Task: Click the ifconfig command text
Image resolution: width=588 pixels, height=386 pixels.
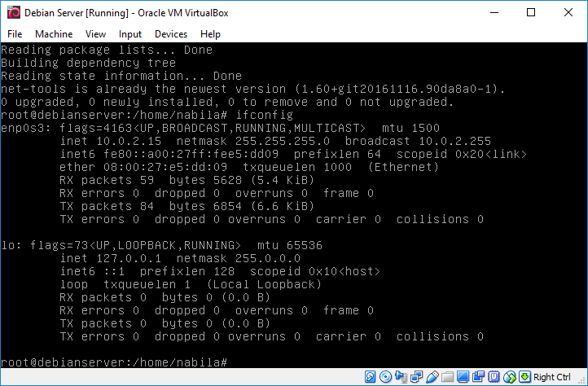Action: coord(265,115)
